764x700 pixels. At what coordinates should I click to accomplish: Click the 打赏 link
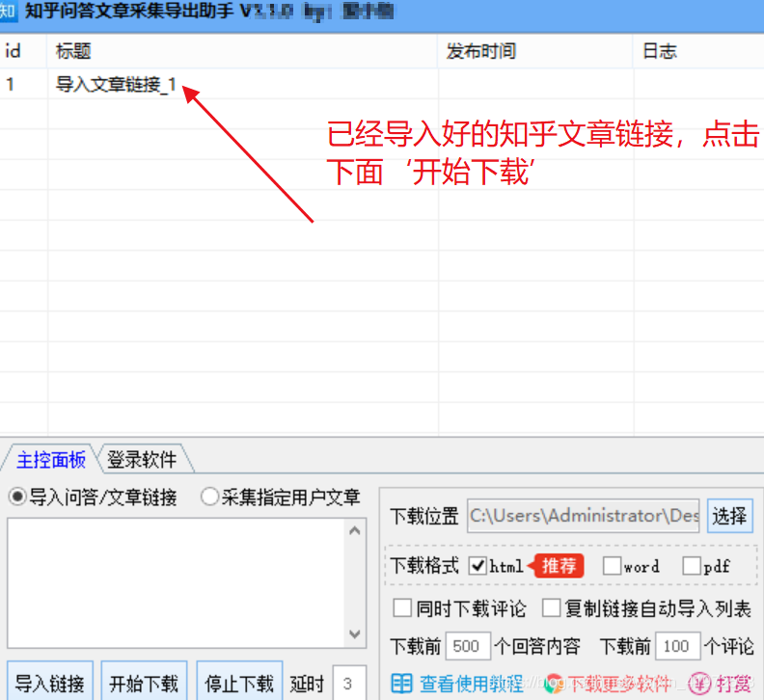pyautogui.click(x=733, y=684)
